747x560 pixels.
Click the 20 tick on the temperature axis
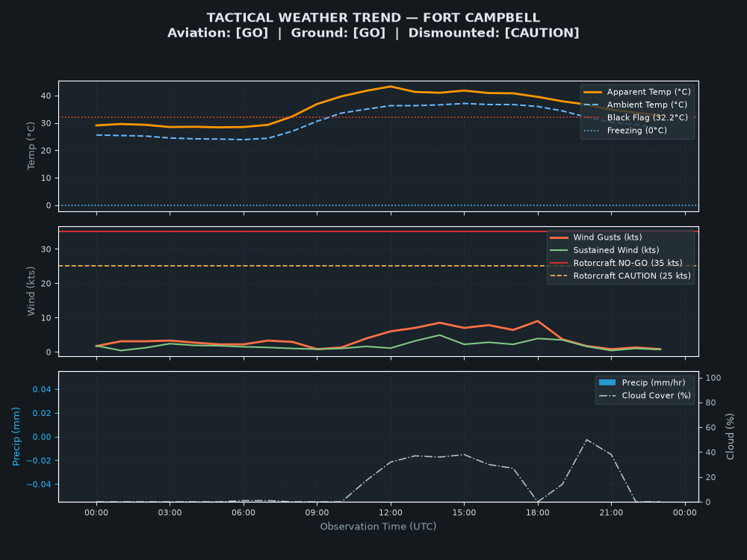click(46, 151)
